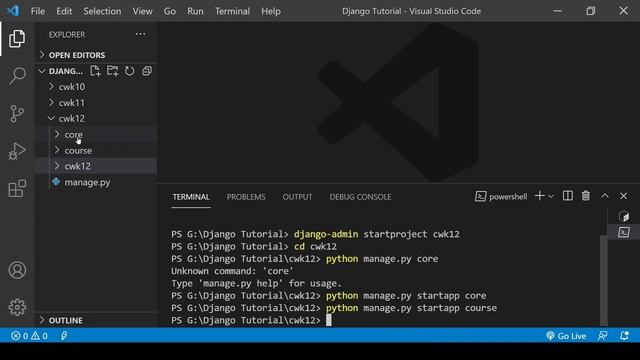Switch to the Problems tab
The image size is (640, 360).
[x=246, y=197]
